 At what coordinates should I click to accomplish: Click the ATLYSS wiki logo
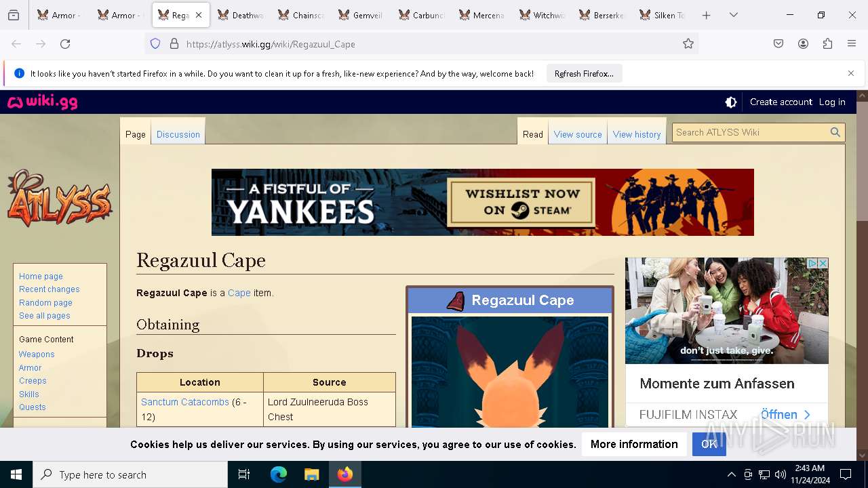pyautogui.click(x=60, y=199)
